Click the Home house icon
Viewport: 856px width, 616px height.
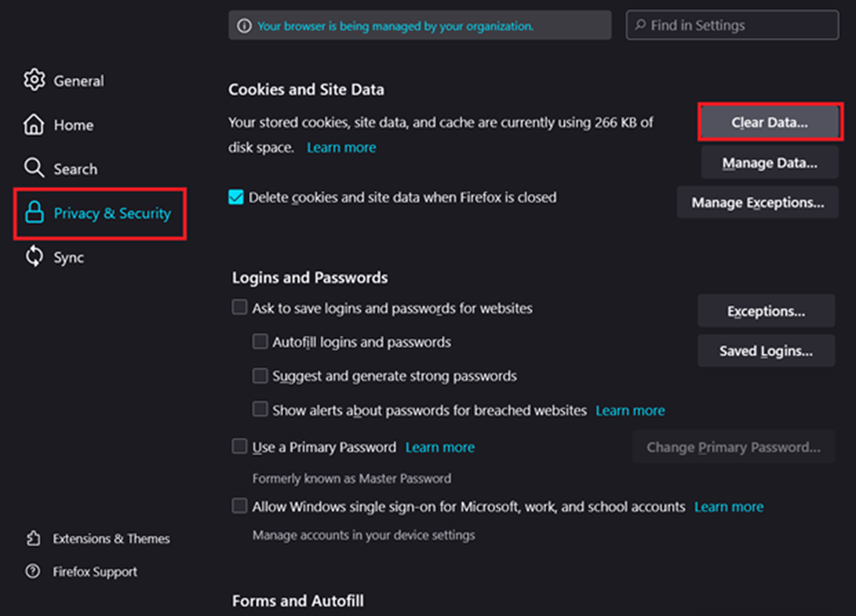coord(34,124)
